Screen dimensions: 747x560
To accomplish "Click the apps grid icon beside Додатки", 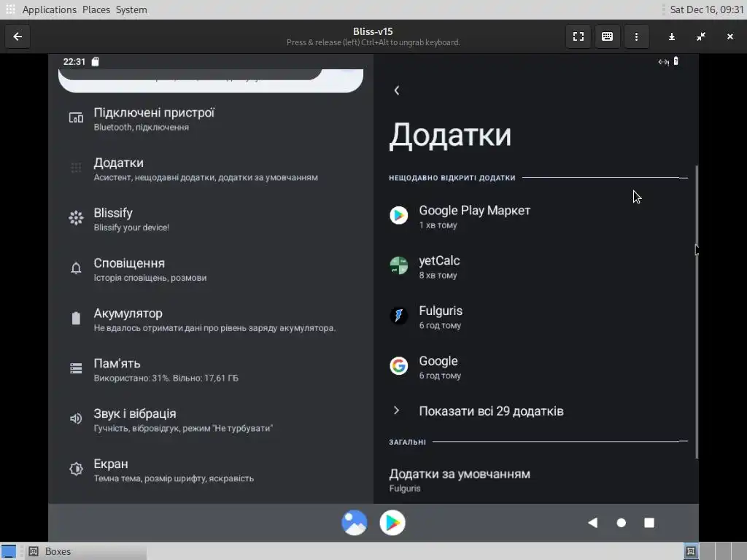I will tap(76, 168).
